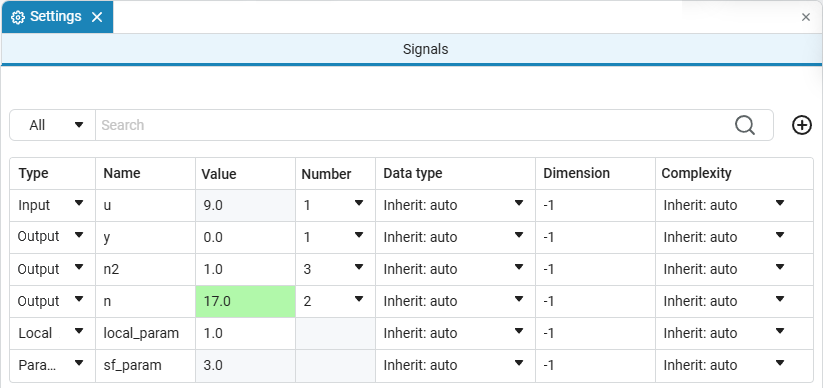This screenshot has width=823, height=388.
Task: Click Dimension -1 for local_param
Action: (596, 333)
